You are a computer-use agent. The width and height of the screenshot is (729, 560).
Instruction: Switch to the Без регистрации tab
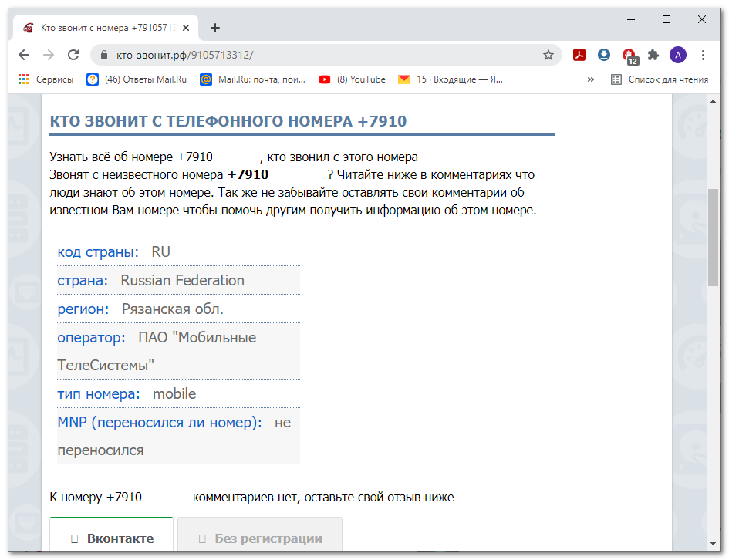point(260,538)
